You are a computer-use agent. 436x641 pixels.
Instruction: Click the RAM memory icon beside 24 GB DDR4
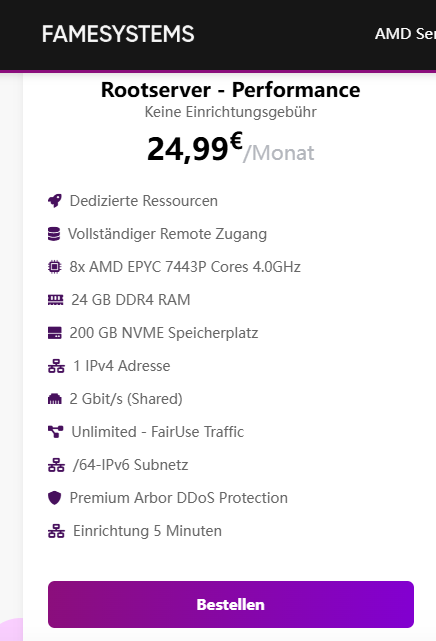[56, 300]
